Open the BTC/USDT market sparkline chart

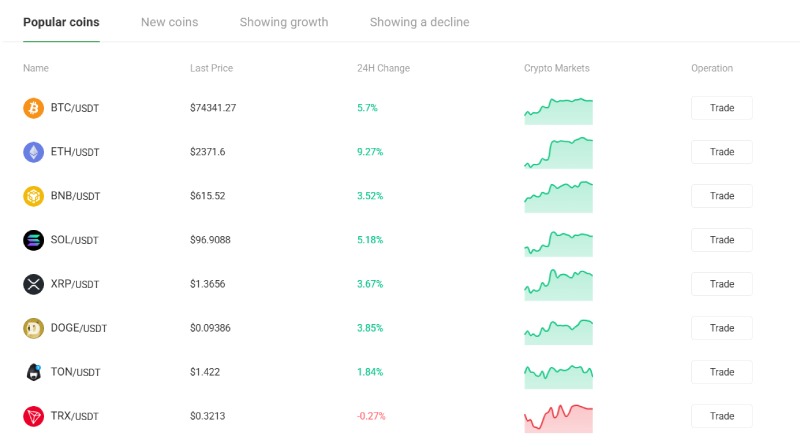click(x=558, y=110)
